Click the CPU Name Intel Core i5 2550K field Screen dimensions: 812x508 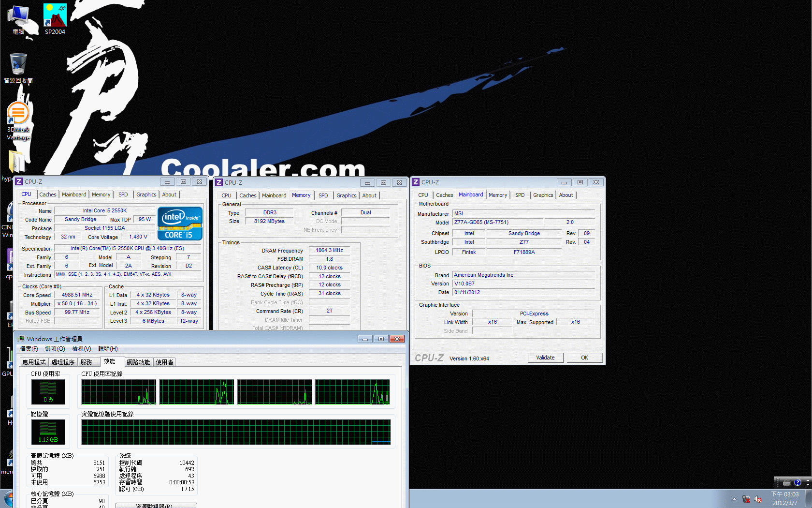pyautogui.click(x=104, y=210)
